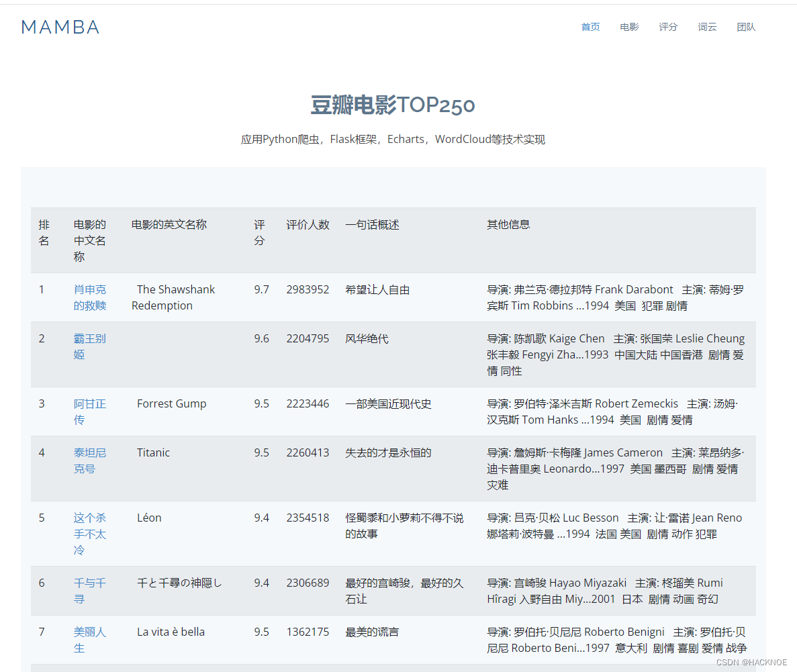Click the Hayao Miyazaki info cell
Viewport: 797px width, 672px height.
tap(605, 591)
